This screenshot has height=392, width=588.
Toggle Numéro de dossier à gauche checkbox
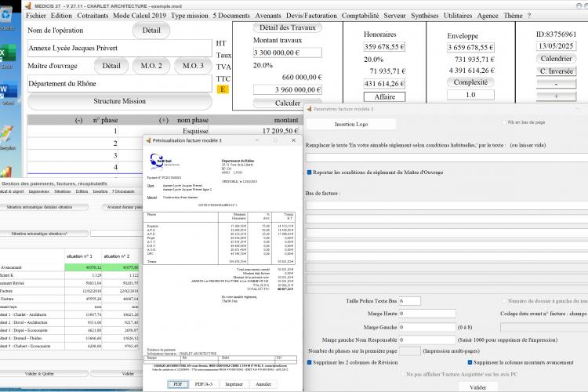pos(504,301)
